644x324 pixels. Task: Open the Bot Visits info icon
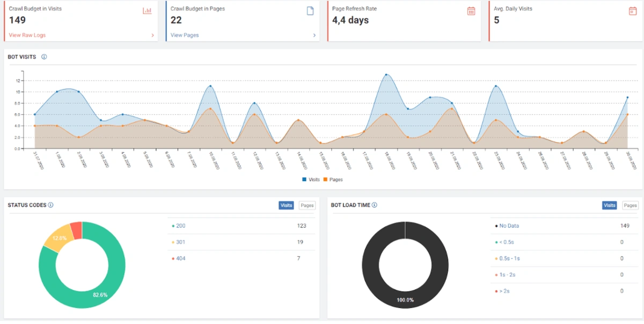(x=44, y=57)
